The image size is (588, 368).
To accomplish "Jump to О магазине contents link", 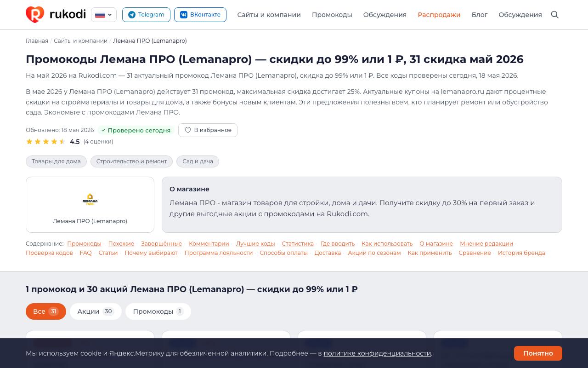I will 436,244.
